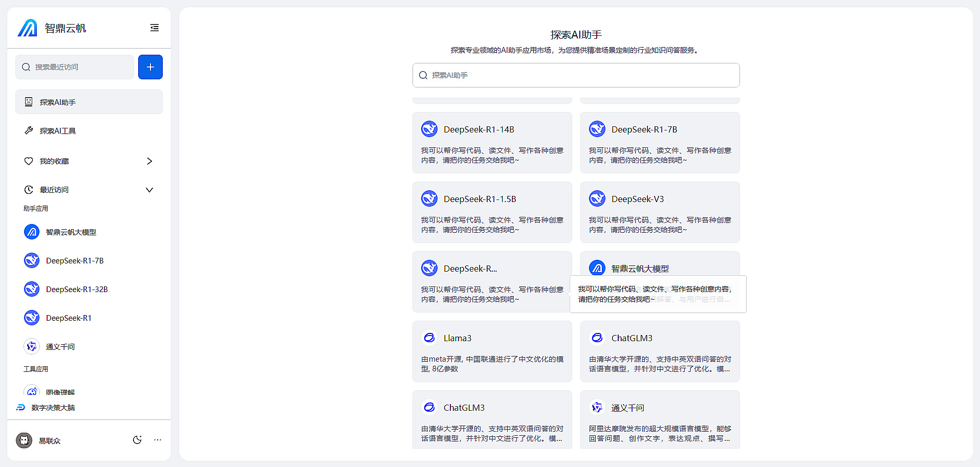Open 智鼎云帆大模型 in recent assistants
Viewport: 980px width, 467px height.
tap(89, 232)
